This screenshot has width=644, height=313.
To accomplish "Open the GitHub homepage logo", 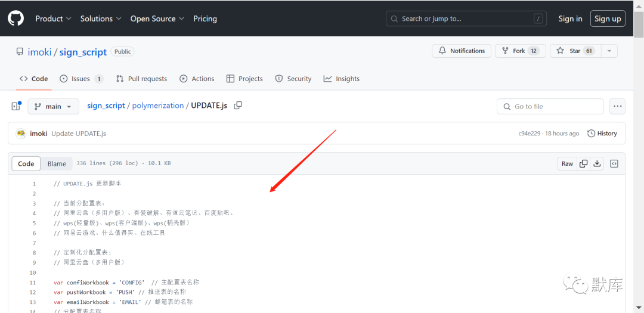I will pyautogui.click(x=16, y=18).
